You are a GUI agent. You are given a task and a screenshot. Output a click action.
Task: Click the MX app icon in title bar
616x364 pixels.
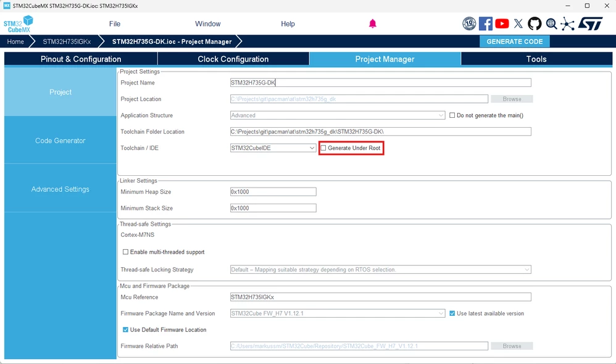coord(7,6)
